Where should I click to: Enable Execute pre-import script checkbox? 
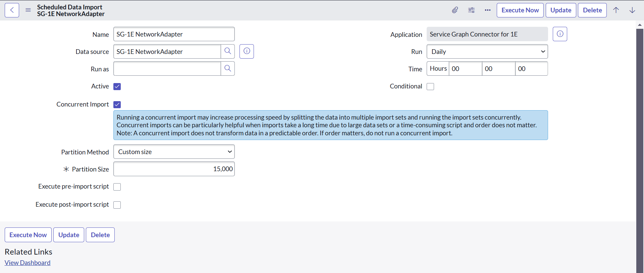(x=117, y=187)
